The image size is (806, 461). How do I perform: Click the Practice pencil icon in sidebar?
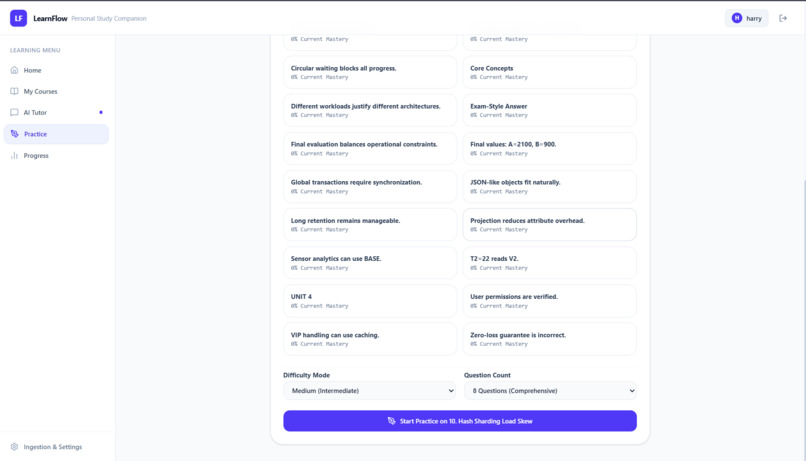click(x=14, y=134)
